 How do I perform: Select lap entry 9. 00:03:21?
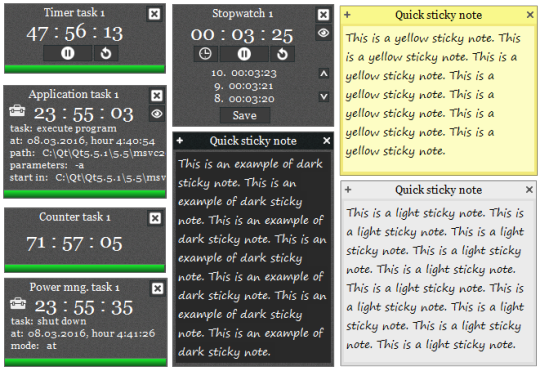pos(244,86)
